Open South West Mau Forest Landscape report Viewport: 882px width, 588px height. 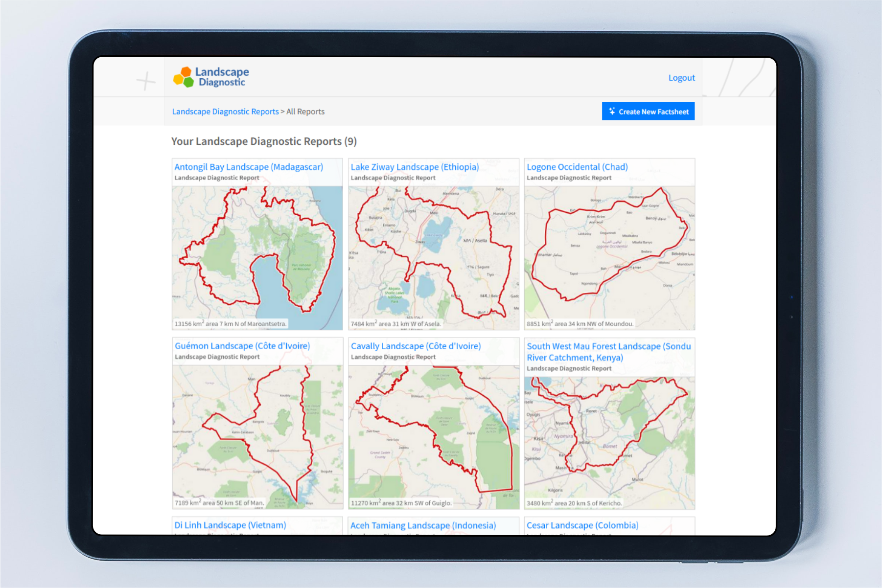click(609, 352)
